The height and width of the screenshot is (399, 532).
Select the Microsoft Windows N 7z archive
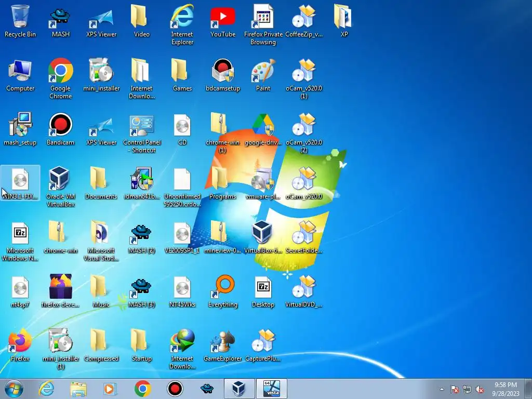click(x=20, y=241)
